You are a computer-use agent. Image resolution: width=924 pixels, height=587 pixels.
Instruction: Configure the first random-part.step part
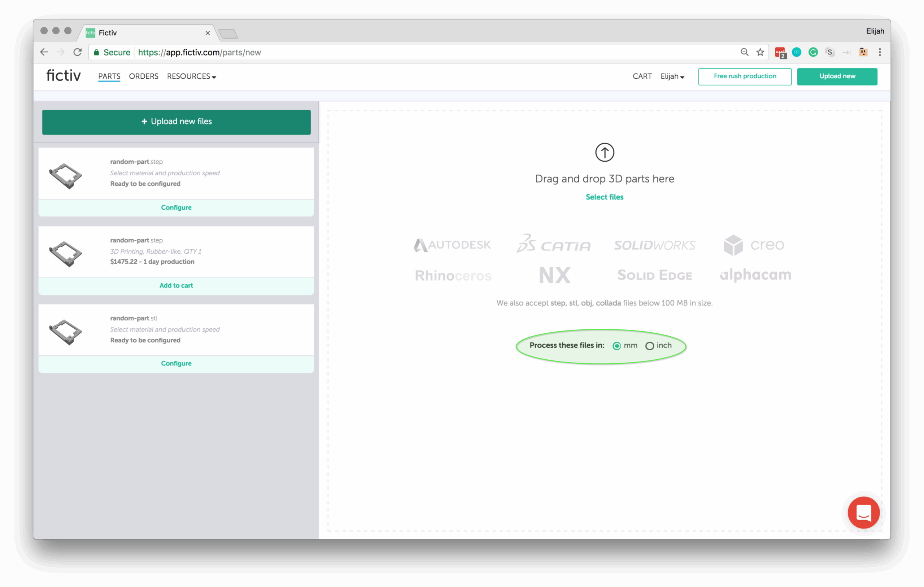[x=176, y=207]
